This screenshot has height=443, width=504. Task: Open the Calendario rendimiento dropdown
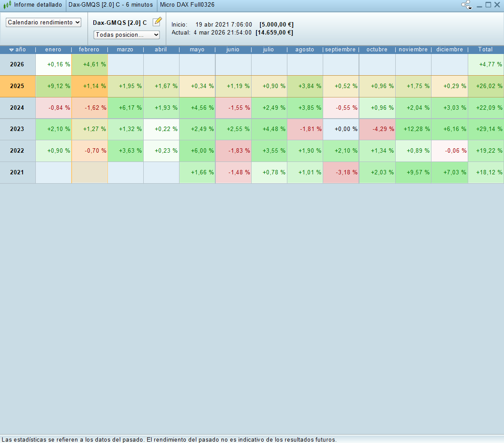point(43,22)
